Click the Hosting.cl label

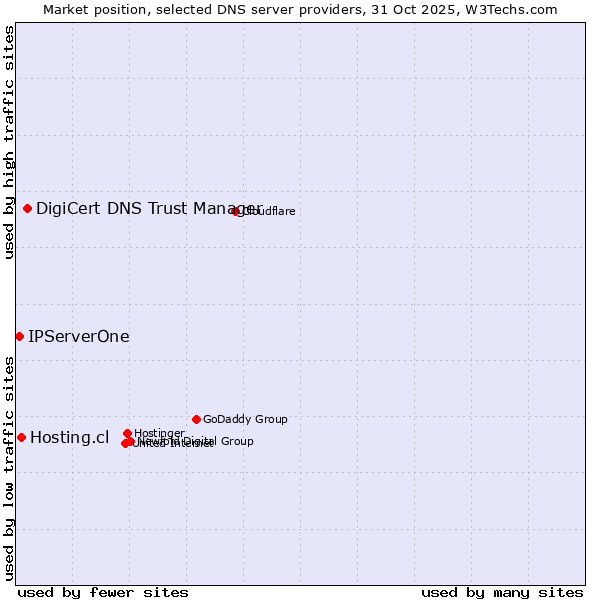click(x=70, y=437)
